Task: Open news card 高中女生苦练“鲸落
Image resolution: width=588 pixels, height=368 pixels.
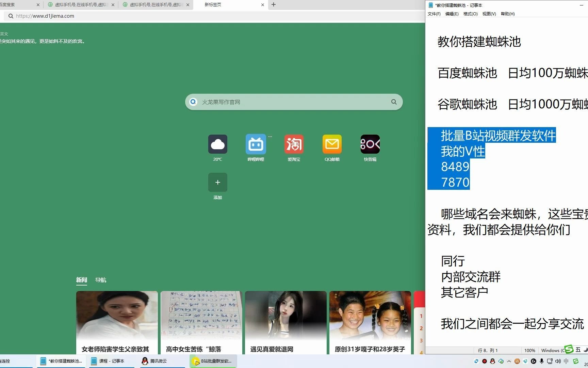Action: tap(201, 322)
